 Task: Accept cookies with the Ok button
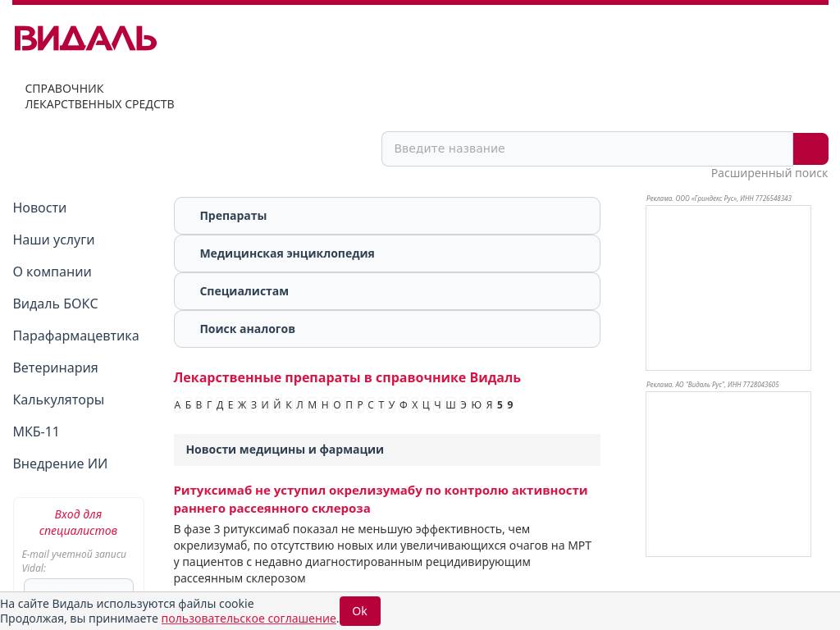(360, 611)
